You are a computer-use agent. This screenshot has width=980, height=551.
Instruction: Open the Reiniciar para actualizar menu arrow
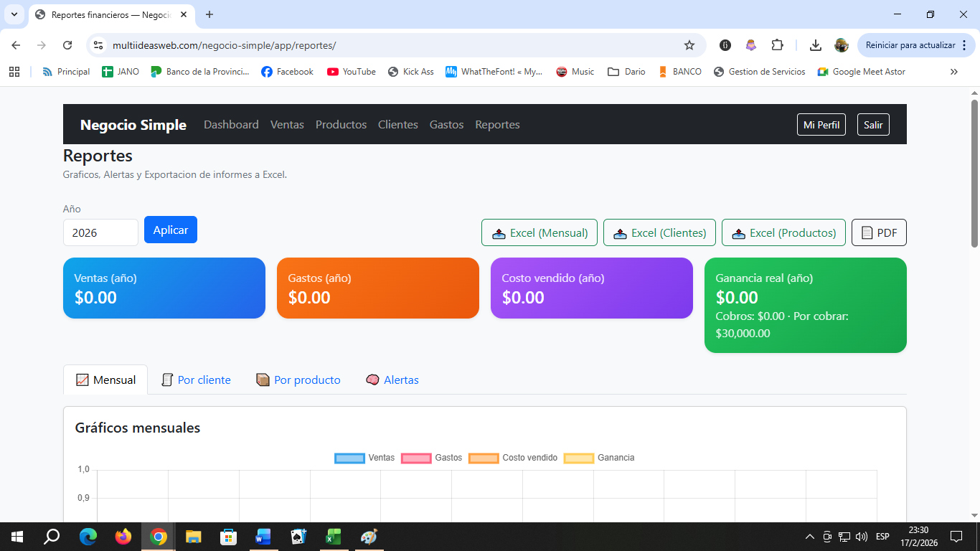[x=963, y=44]
